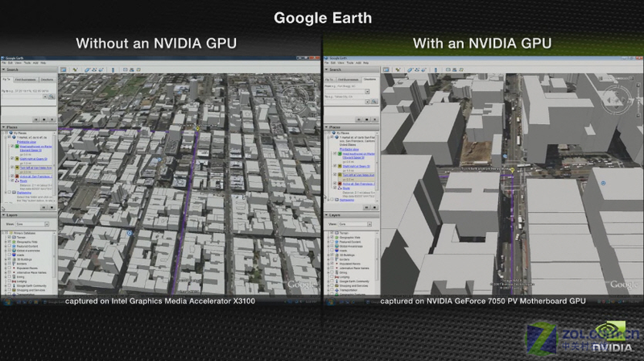The image size is (644, 361).
Task: Open View menu in right window
Action: pos(341,63)
